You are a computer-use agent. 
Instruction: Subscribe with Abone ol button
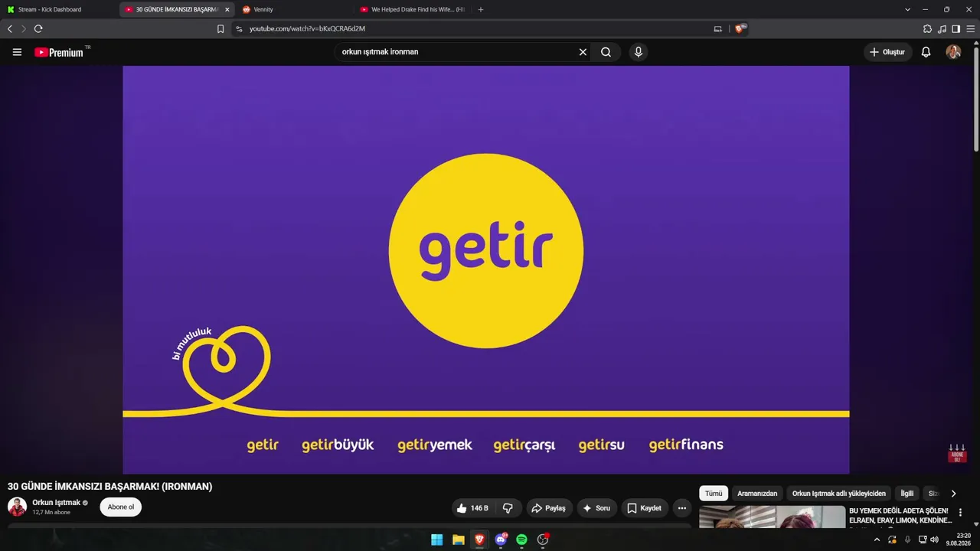(x=121, y=507)
